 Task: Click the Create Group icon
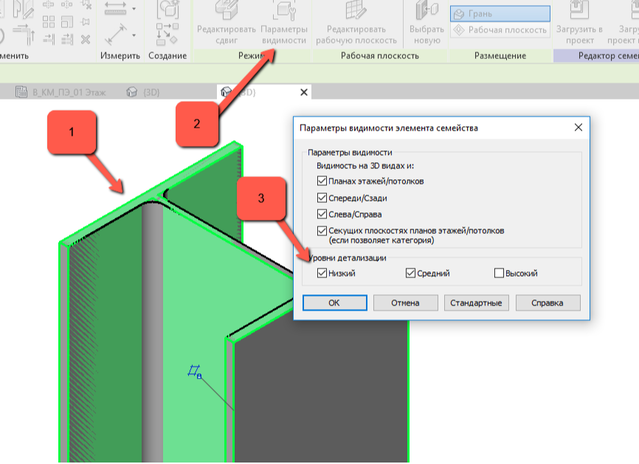[167, 10]
